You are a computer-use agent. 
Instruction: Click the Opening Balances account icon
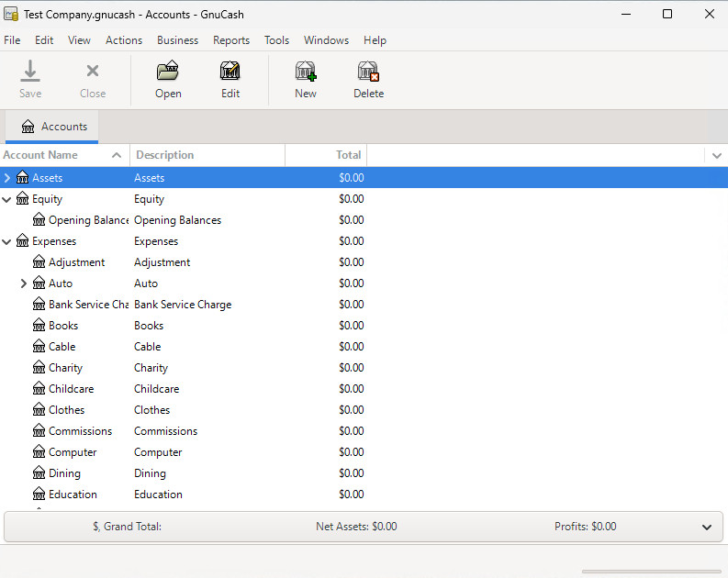point(39,219)
